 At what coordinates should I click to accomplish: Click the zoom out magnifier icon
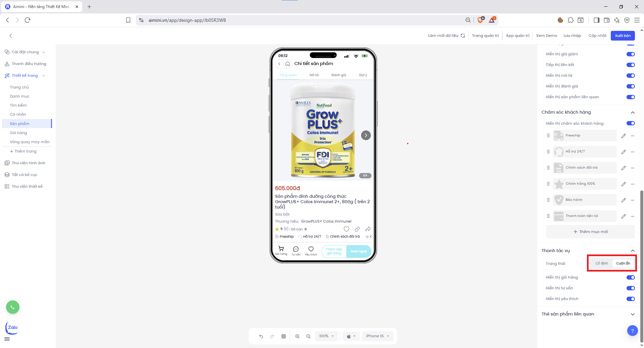click(308, 336)
